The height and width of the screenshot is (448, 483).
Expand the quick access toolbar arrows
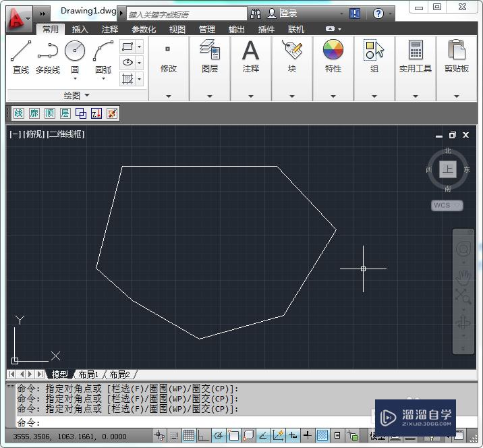42,13
